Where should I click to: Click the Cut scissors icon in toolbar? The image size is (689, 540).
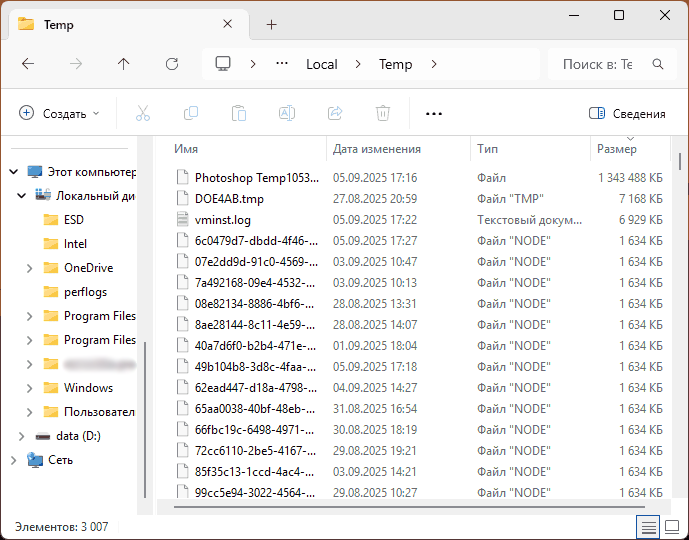[142, 114]
